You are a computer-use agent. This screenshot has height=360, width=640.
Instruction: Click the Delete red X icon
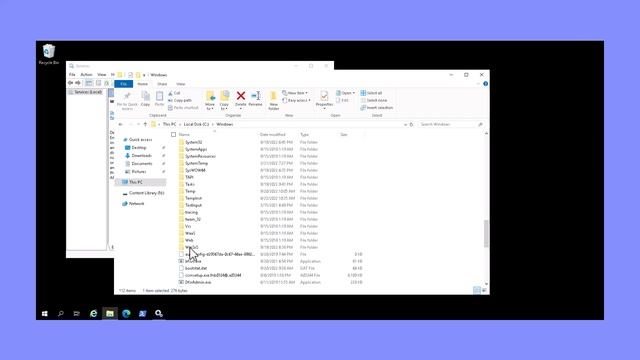point(241,96)
